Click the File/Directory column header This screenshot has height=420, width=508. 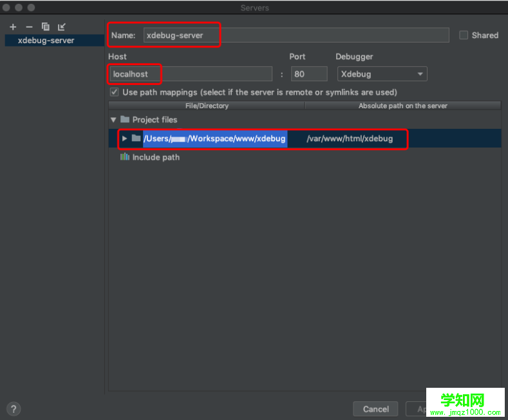coord(207,106)
